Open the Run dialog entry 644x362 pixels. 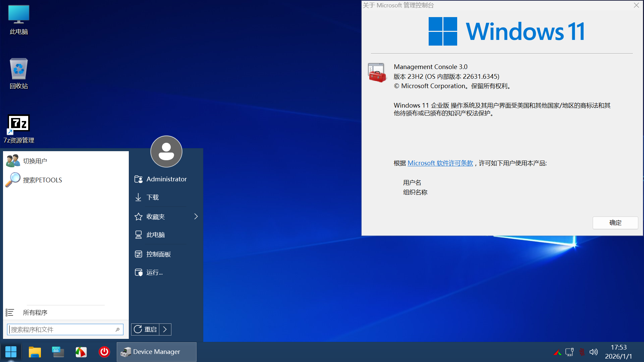[154, 273]
